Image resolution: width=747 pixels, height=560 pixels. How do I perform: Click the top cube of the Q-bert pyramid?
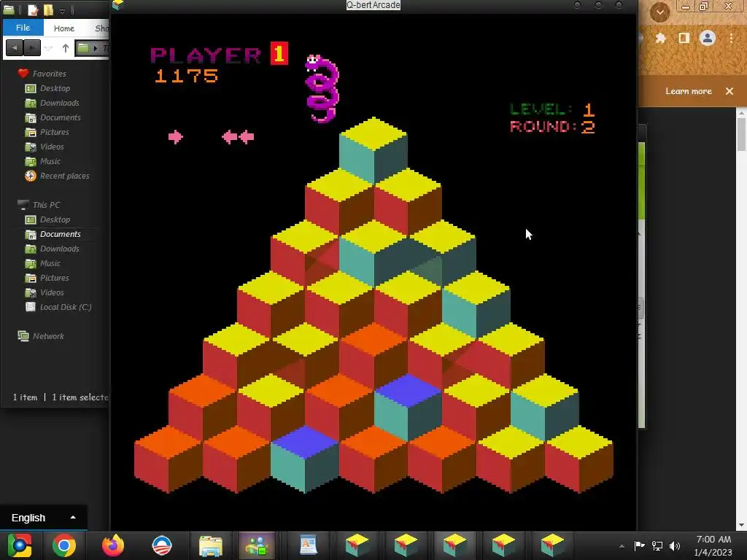click(x=373, y=150)
